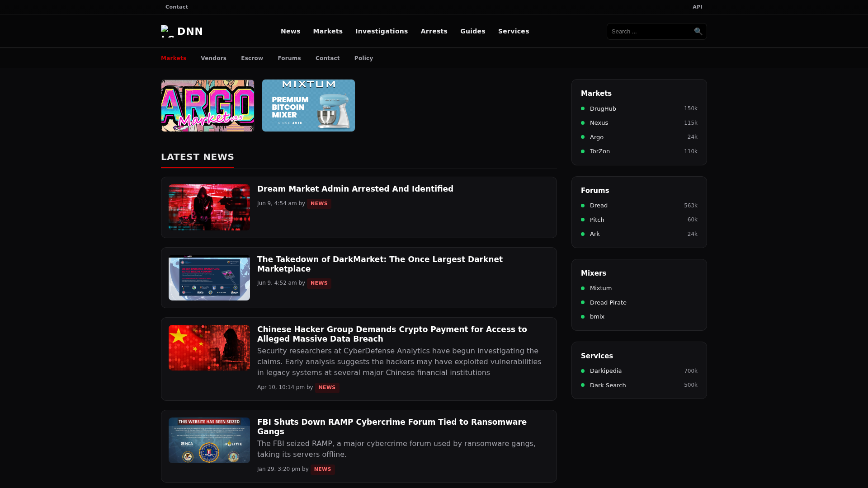Click 'The FBI seized RAMP' excerpt text
The height and width of the screenshot is (488, 868).
pos(396,449)
